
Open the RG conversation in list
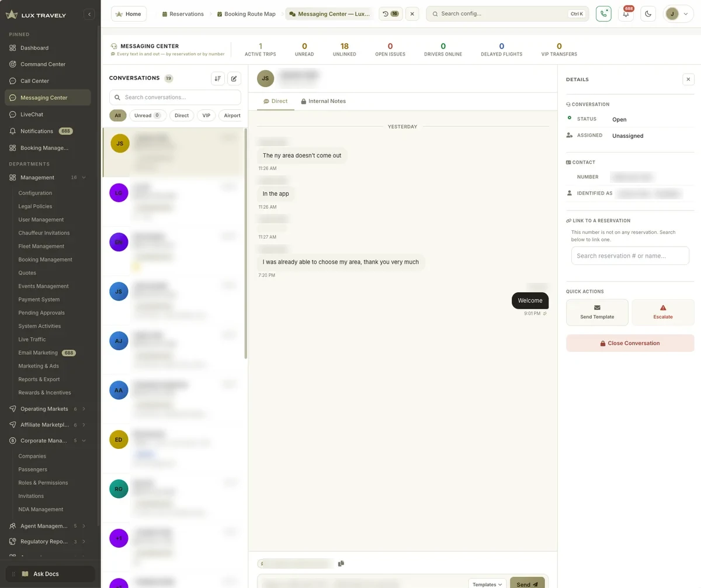coord(173,497)
